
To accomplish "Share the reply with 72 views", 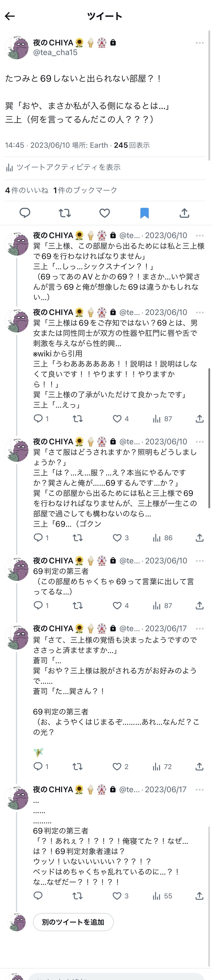I will coord(200,767).
